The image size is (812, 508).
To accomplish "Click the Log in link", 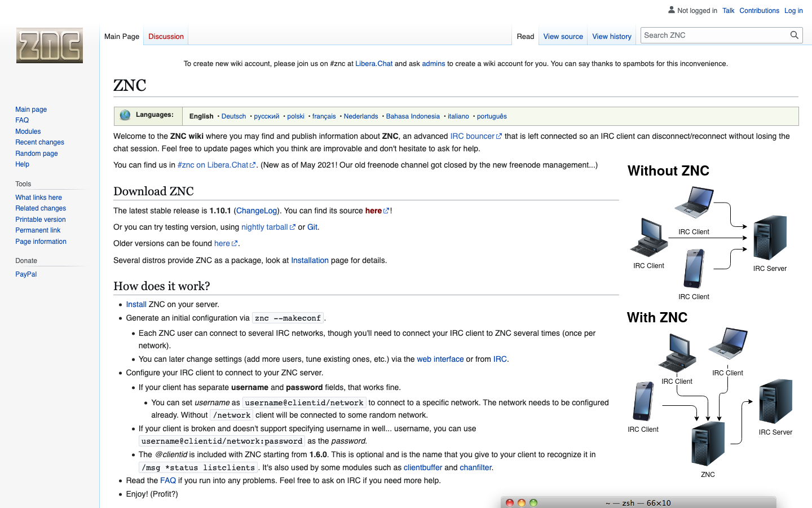I will [793, 10].
